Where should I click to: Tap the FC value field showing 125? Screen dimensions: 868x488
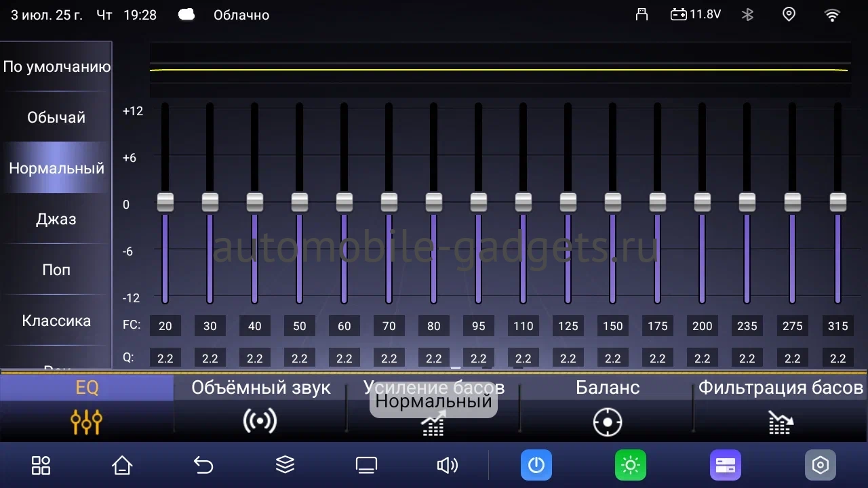[568, 326]
